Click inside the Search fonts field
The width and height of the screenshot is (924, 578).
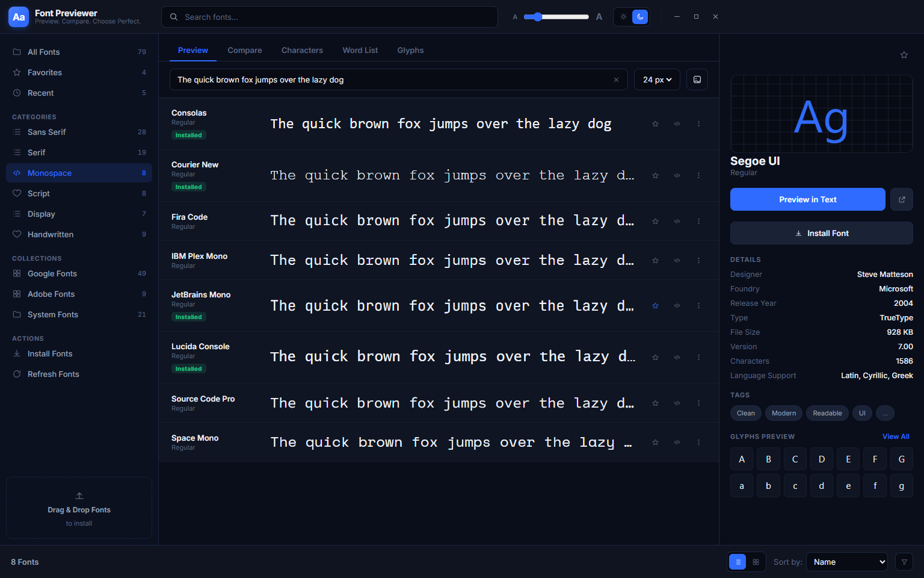pyautogui.click(x=330, y=17)
